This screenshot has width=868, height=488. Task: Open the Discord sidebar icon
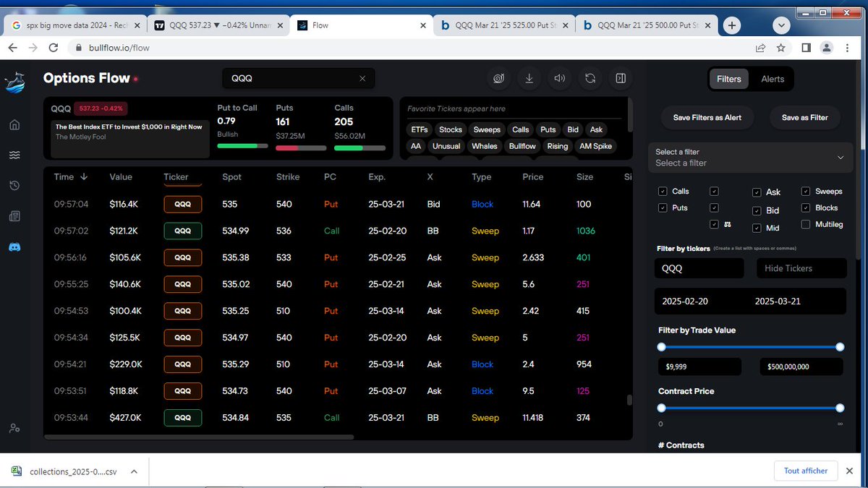click(x=14, y=247)
